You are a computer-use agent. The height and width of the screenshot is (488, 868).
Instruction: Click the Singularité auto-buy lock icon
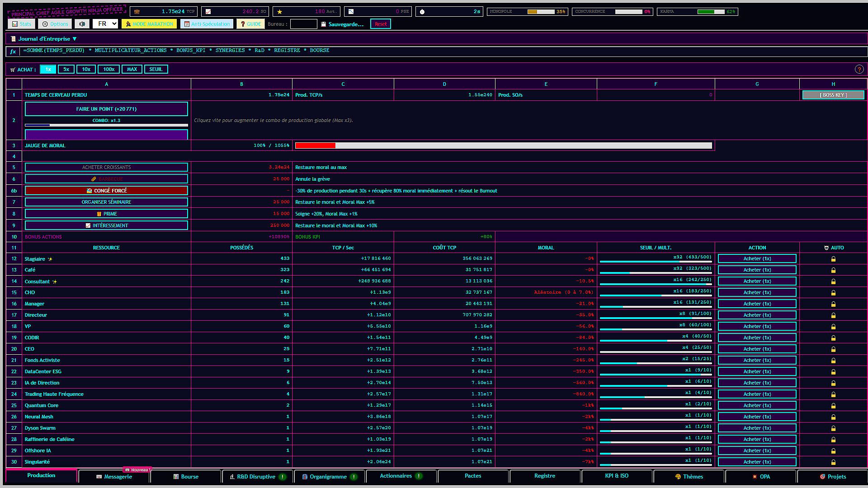pos(833,462)
